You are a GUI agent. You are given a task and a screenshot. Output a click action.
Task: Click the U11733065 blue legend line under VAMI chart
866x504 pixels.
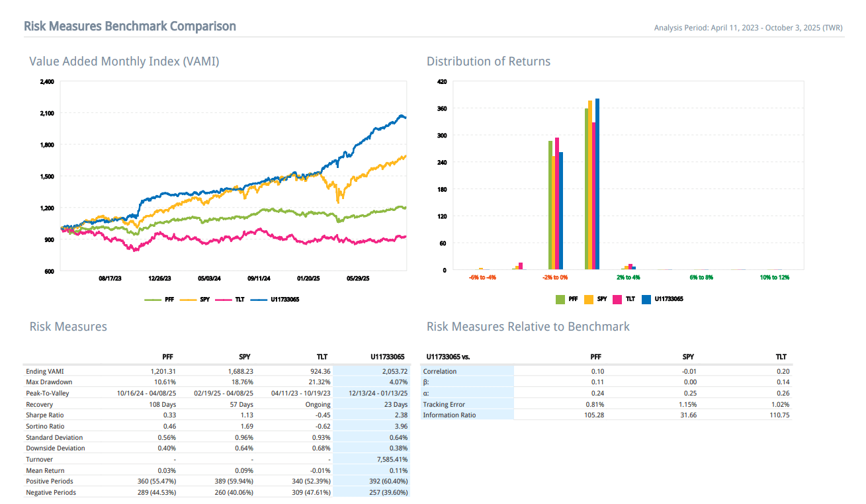point(259,300)
